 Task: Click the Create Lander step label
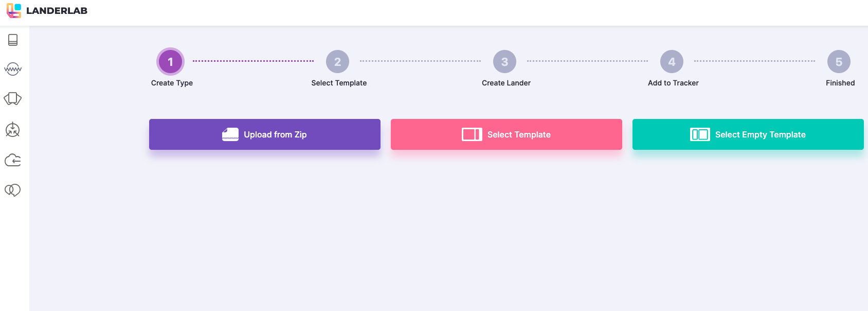click(506, 83)
